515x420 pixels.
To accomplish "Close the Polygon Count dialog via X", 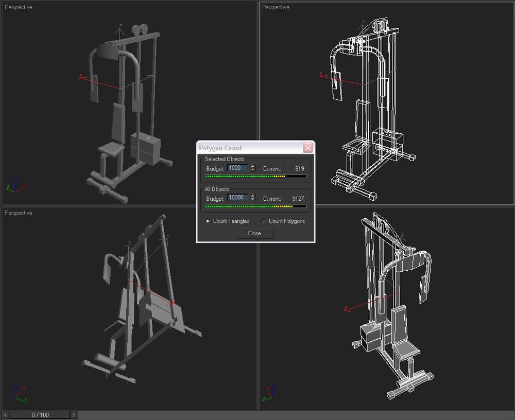I will pyautogui.click(x=308, y=148).
